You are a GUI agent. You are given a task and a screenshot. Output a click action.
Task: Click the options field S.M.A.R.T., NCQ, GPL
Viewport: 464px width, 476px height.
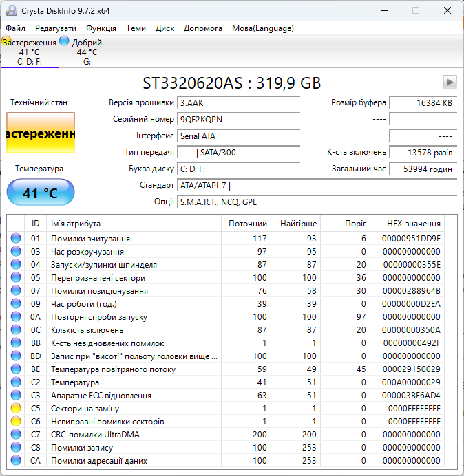(317, 202)
